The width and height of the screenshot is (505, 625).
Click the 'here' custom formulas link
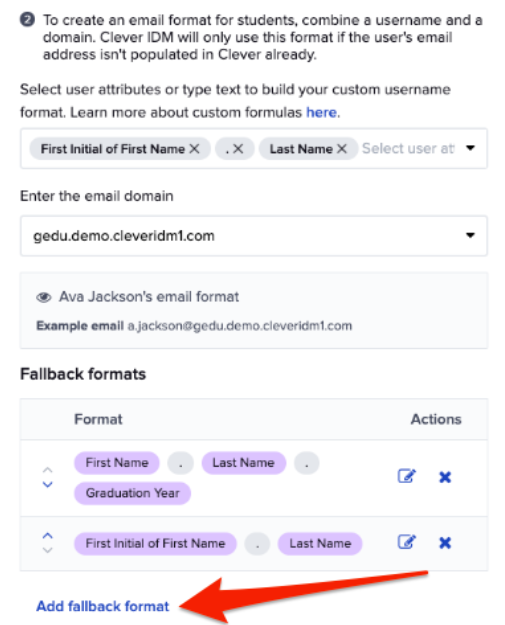pos(321,113)
